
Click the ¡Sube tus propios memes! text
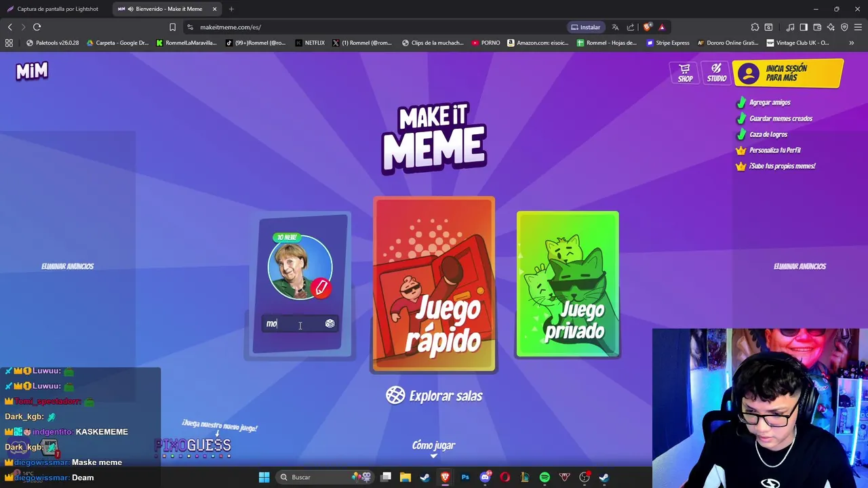[782, 166]
